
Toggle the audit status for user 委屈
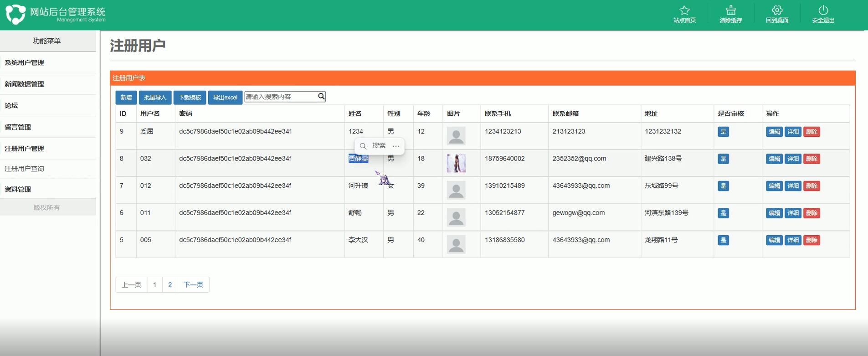[x=723, y=132]
